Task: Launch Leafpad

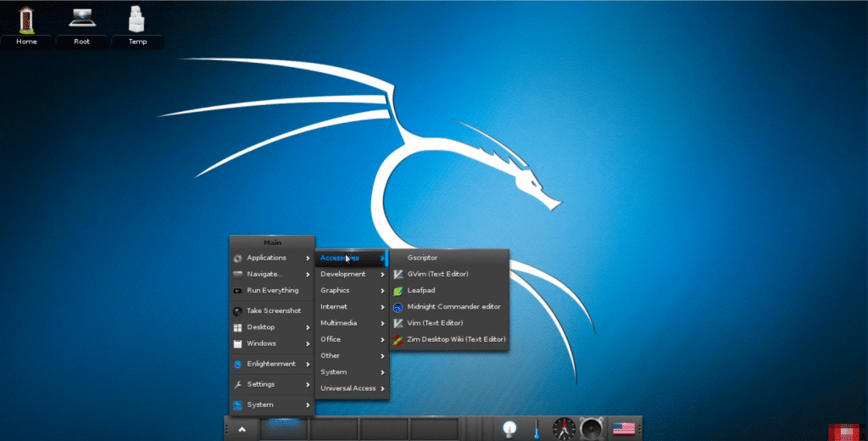Action: coord(449,290)
